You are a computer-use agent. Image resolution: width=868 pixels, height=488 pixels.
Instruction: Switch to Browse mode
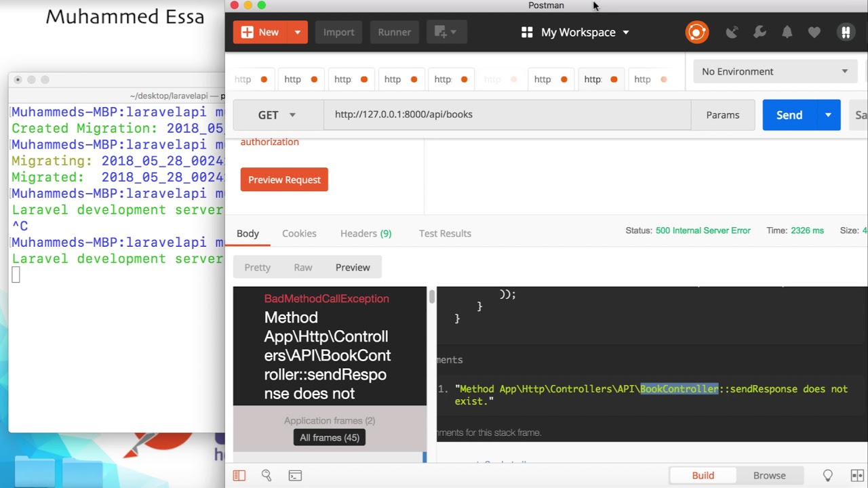point(770,476)
